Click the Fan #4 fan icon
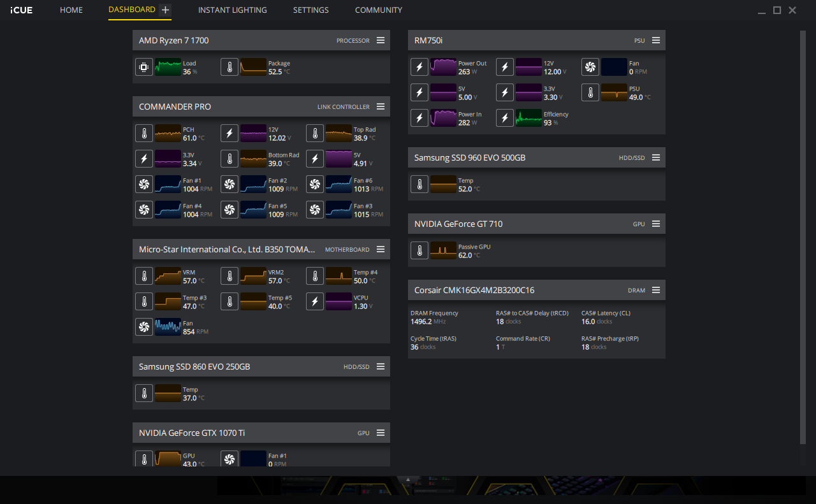 144,210
